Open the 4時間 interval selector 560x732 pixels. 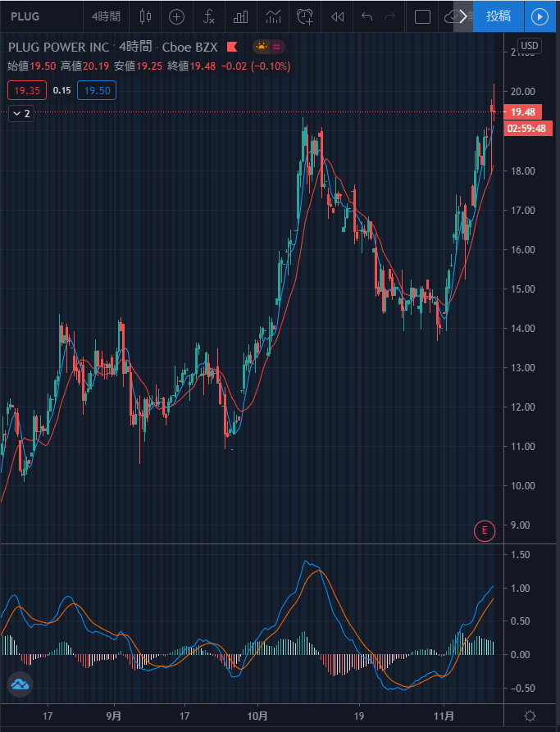(x=106, y=17)
